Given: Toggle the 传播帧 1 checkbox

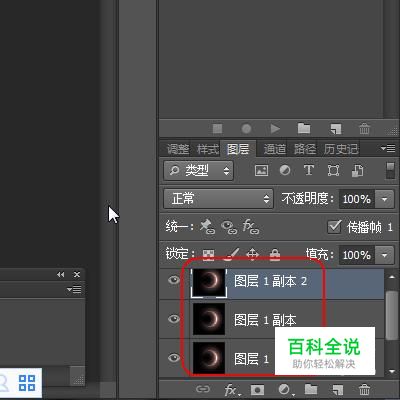Looking at the screenshot, I should [x=334, y=227].
